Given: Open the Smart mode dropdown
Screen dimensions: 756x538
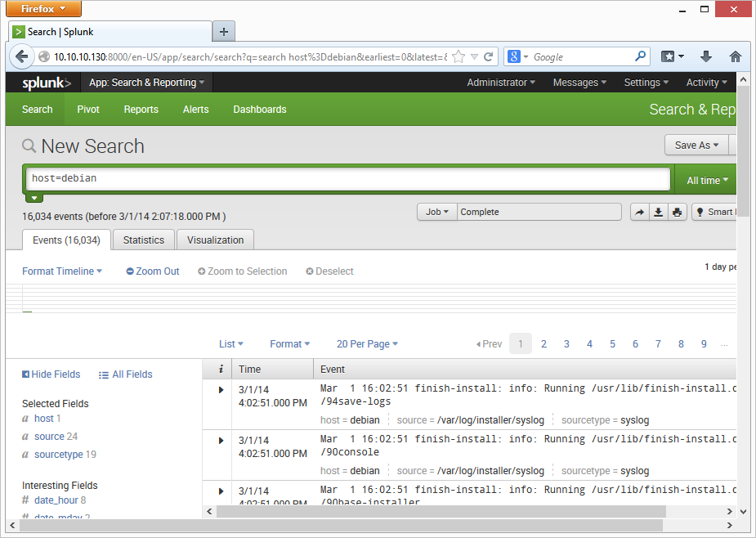Looking at the screenshot, I should click(x=714, y=212).
